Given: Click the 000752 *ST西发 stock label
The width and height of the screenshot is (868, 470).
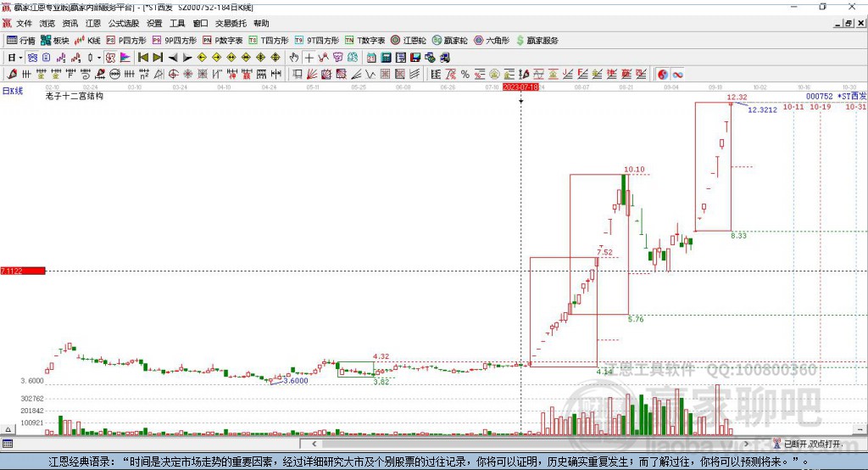Looking at the screenshot, I should [836, 97].
